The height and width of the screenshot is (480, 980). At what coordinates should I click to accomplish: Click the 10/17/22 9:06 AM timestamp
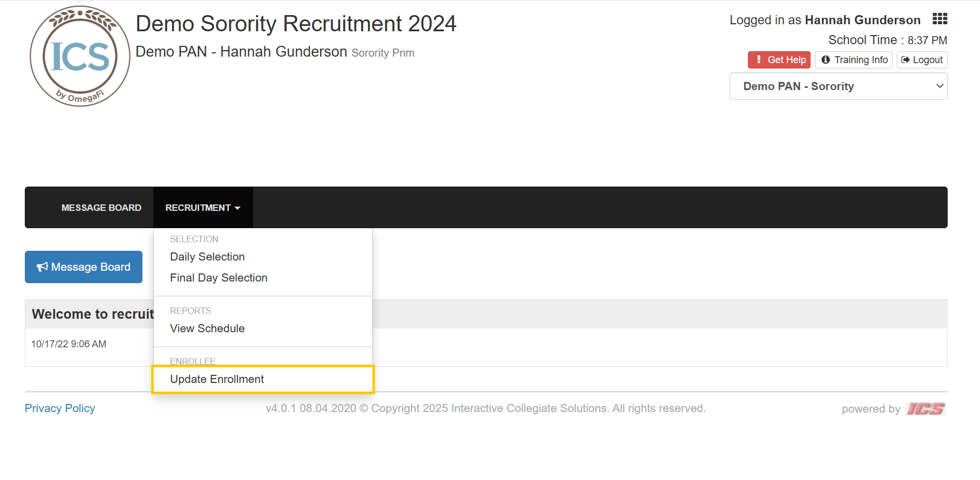click(x=69, y=344)
